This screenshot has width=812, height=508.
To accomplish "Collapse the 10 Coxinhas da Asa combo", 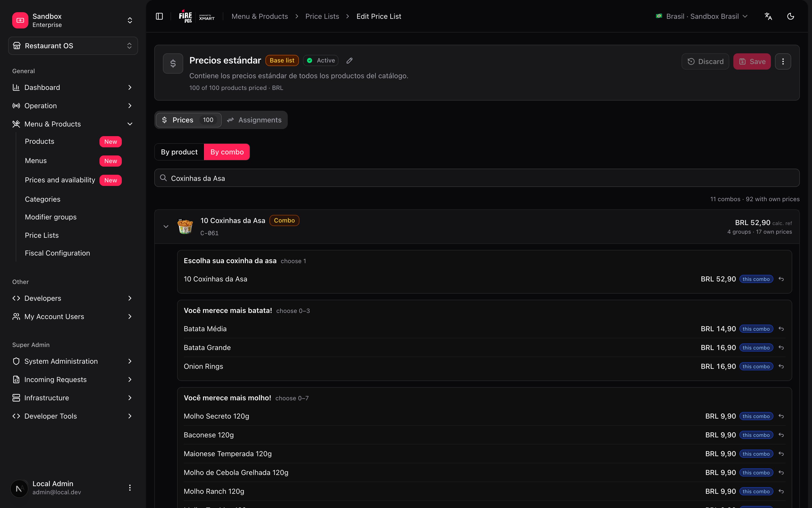I will (x=166, y=227).
